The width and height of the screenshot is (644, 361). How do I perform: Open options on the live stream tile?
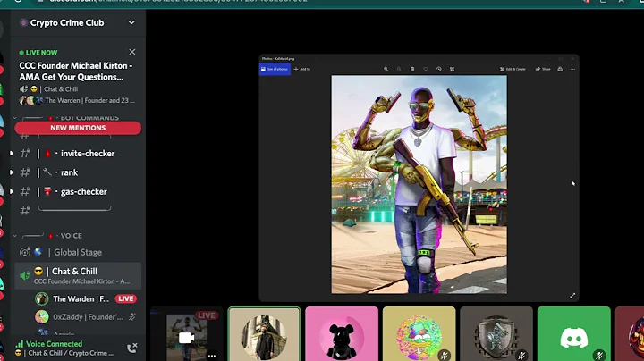pos(212,356)
